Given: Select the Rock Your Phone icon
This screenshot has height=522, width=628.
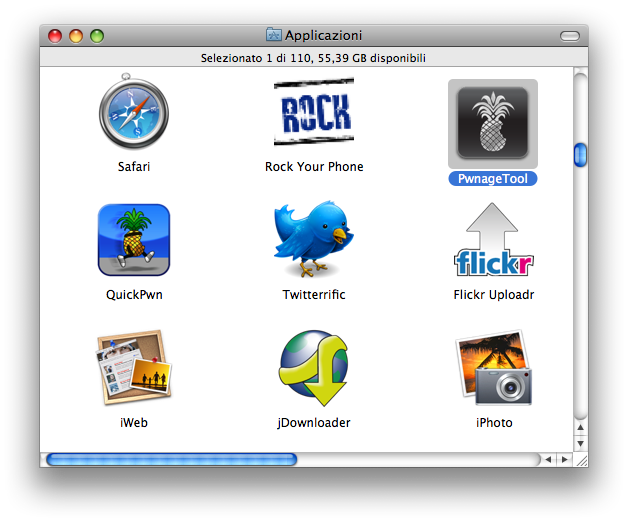Looking at the screenshot, I should click(314, 111).
